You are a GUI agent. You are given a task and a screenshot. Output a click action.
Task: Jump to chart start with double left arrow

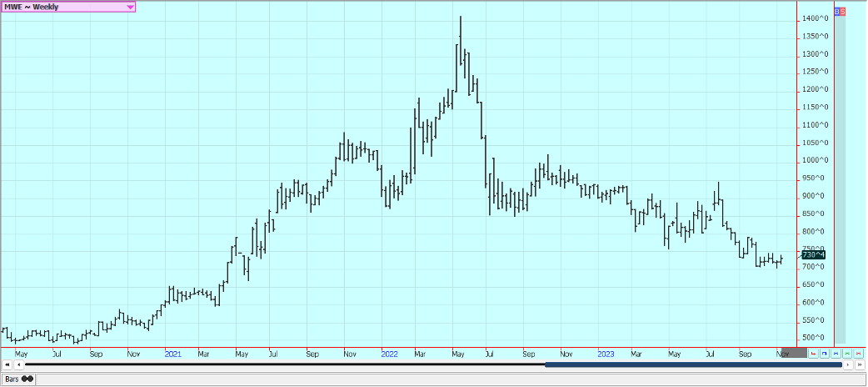pos(7,364)
